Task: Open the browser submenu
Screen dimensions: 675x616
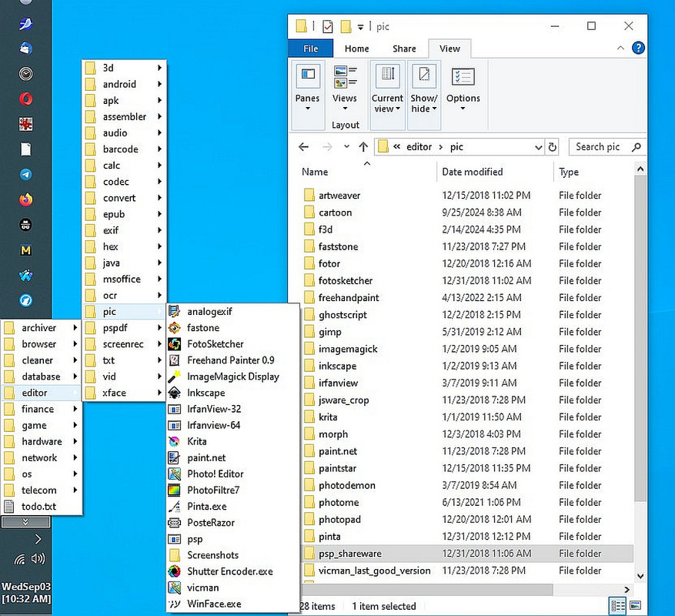Action: tap(42, 344)
